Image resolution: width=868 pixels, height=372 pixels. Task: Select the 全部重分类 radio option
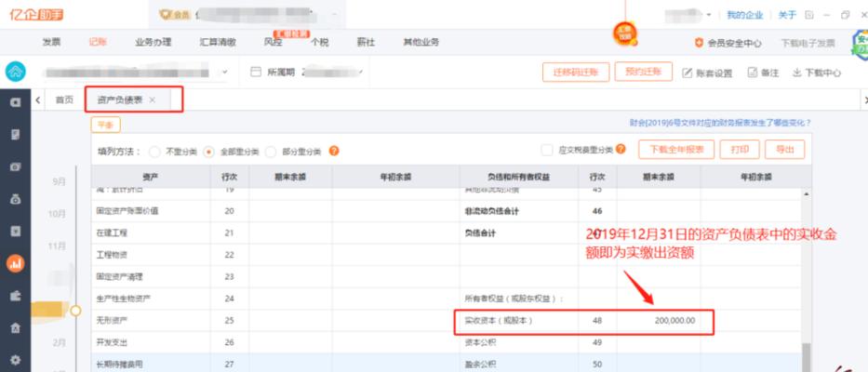(208, 151)
